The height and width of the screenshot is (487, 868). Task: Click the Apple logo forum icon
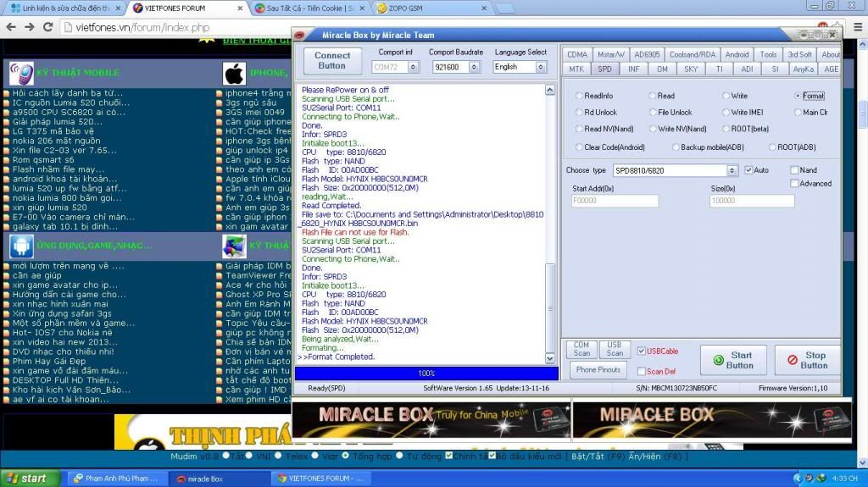(x=234, y=73)
